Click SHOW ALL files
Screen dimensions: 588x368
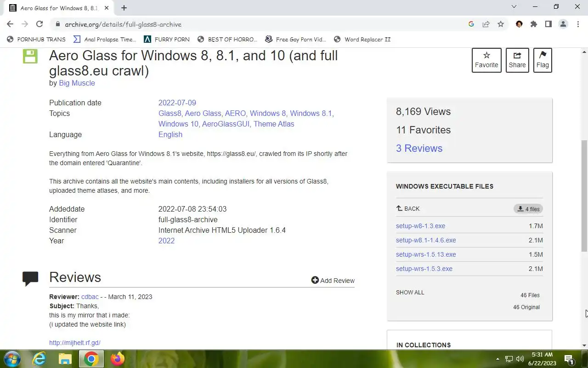point(410,293)
